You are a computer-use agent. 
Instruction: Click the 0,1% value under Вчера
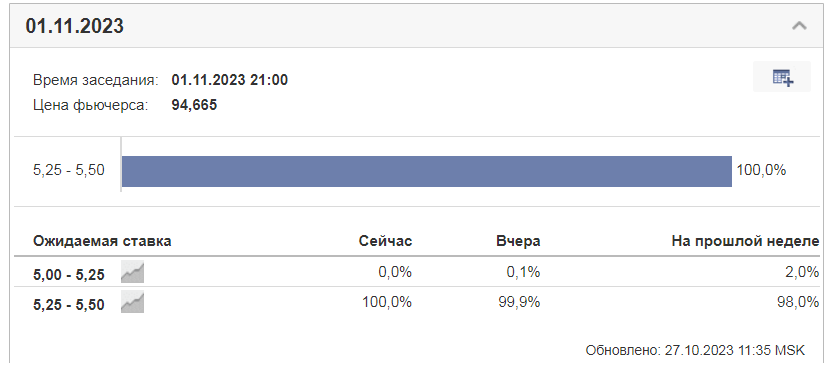pos(523,272)
